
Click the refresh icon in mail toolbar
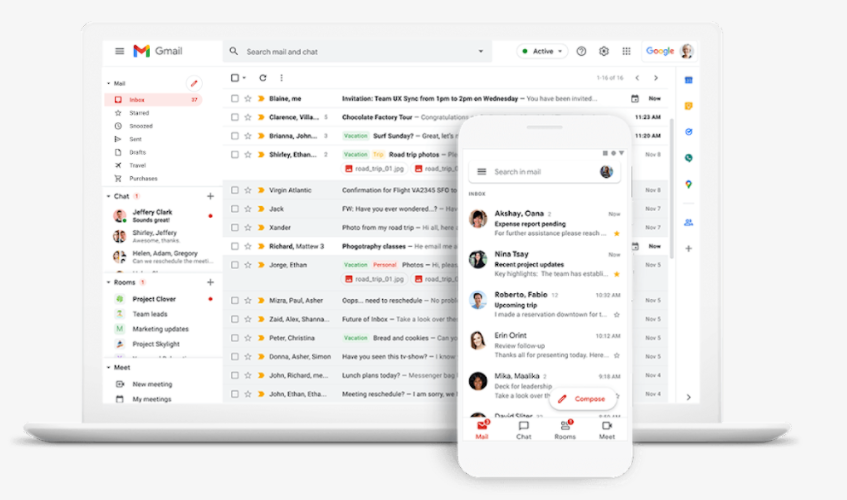point(263,78)
